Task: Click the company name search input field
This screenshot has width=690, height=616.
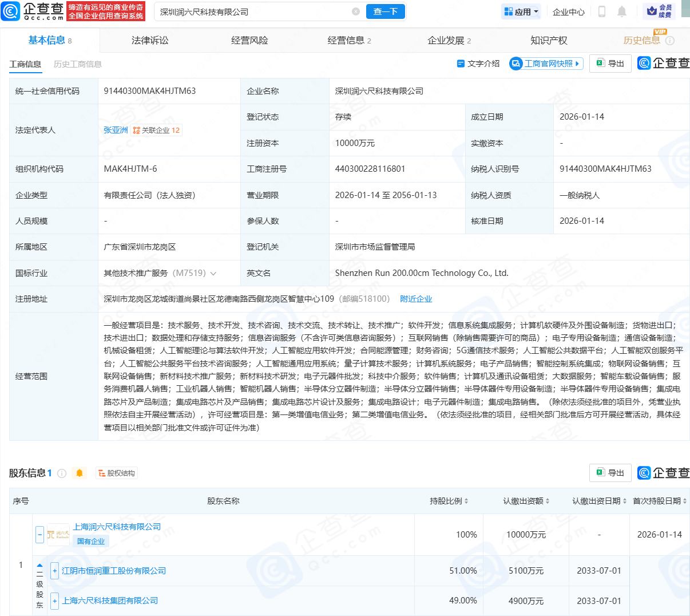Action: tap(252, 11)
